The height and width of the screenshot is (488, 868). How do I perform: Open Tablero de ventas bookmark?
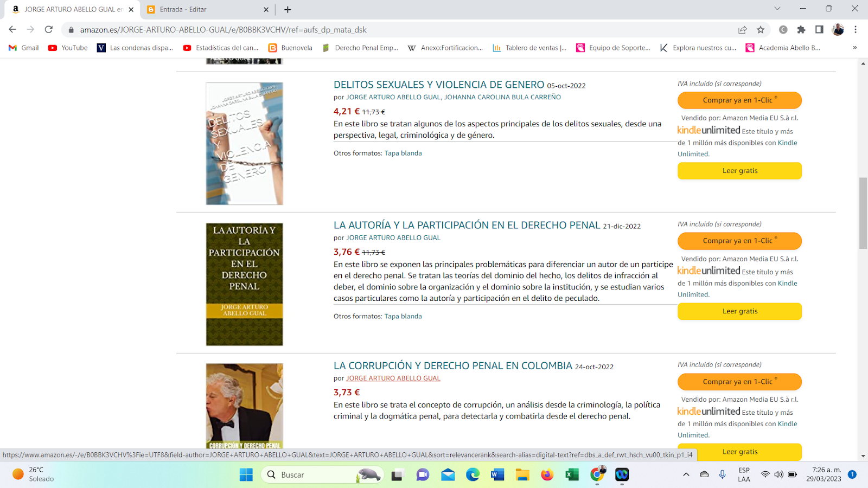click(x=529, y=48)
